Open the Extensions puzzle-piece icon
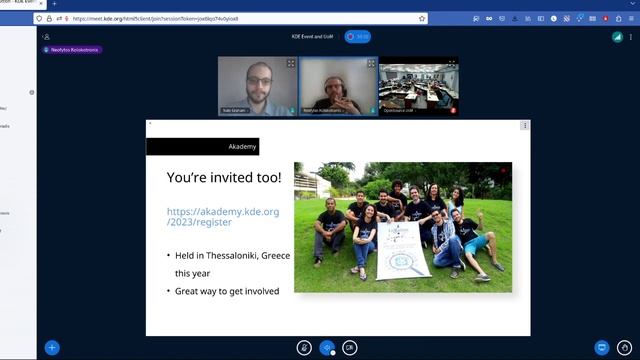 pos(619,19)
